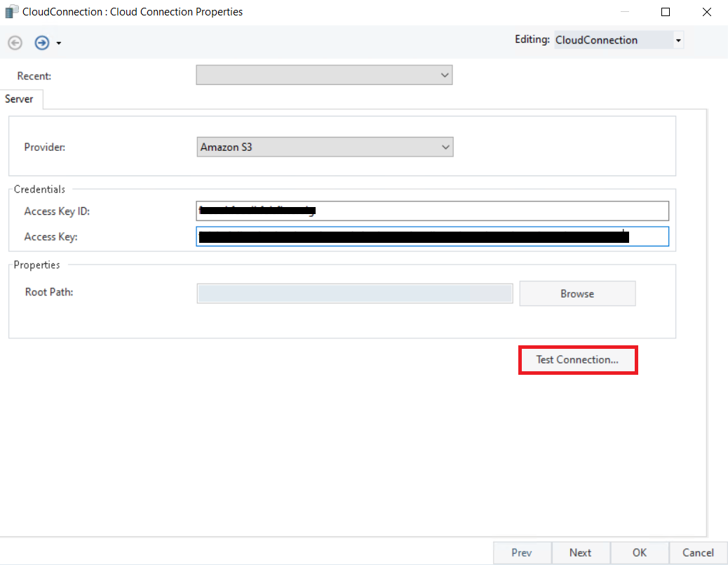Cancel the connection properties dialog

[x=698, y=552]
